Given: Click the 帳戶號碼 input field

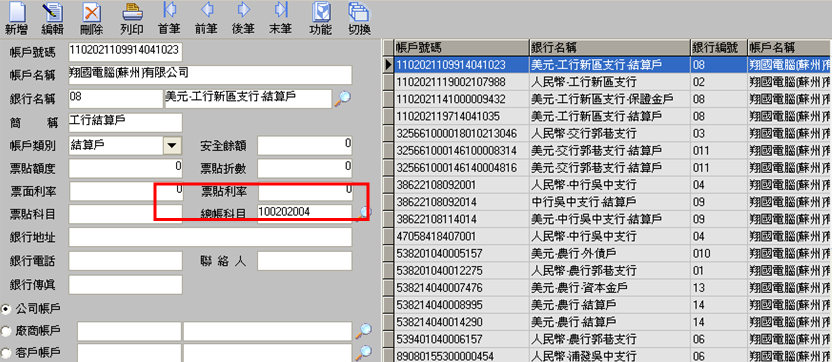Looking at the screenshot, I should pyautogui.click(x=125, y=52).
